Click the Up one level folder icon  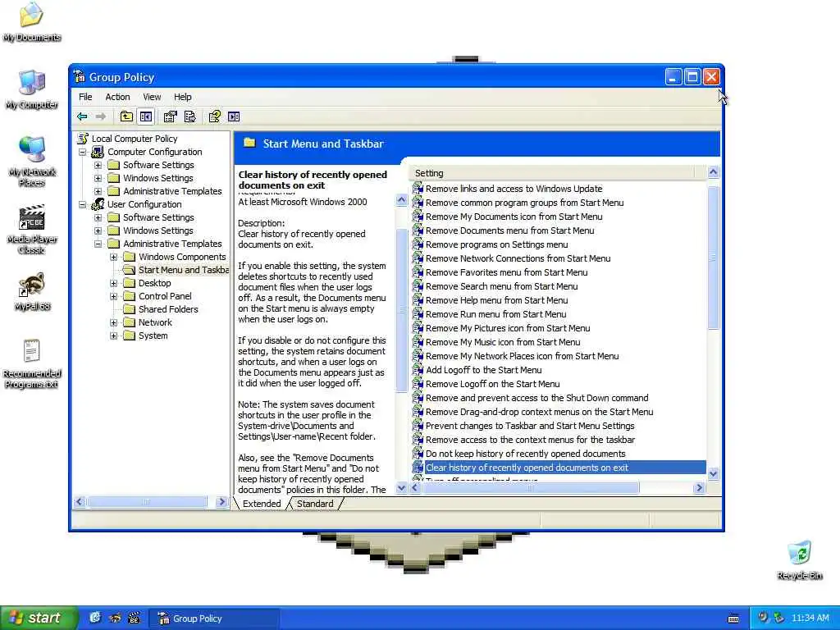pos(126,116)
